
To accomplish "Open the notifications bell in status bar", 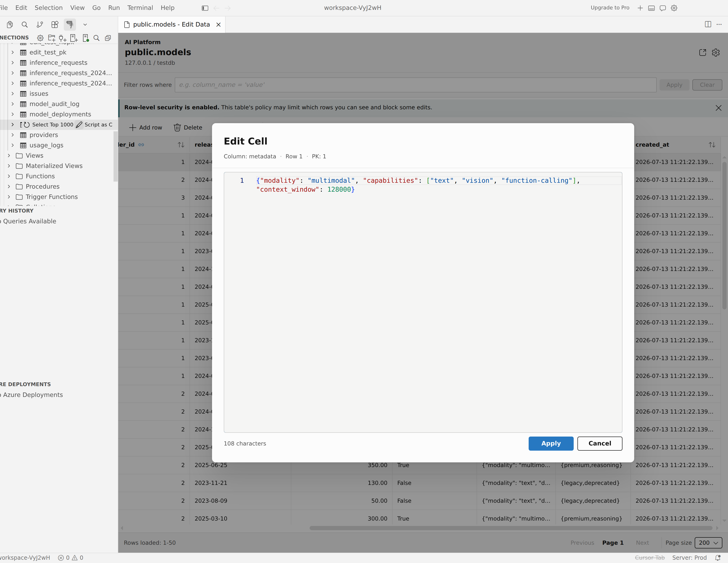I will click(718, 558).
